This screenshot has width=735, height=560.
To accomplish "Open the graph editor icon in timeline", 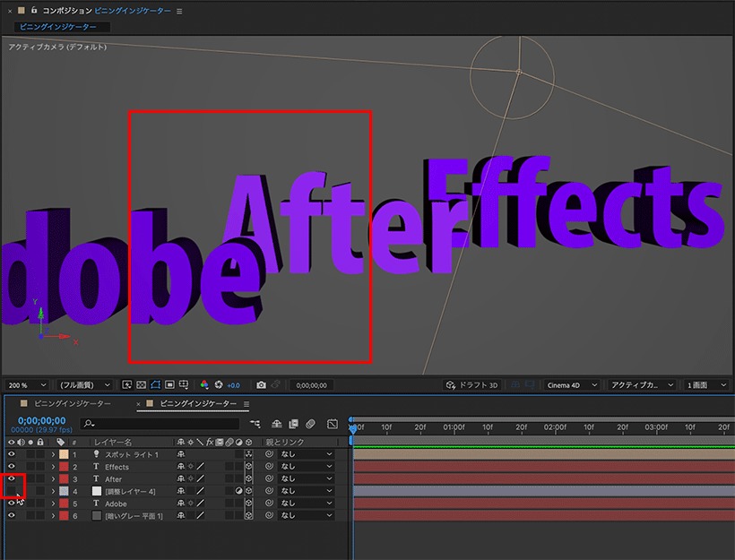I will [333, 424].
